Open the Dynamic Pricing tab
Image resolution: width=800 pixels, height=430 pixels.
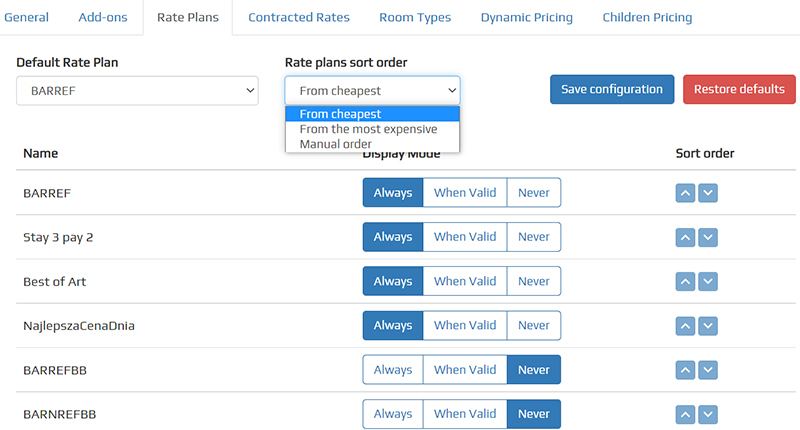point(527,17)
